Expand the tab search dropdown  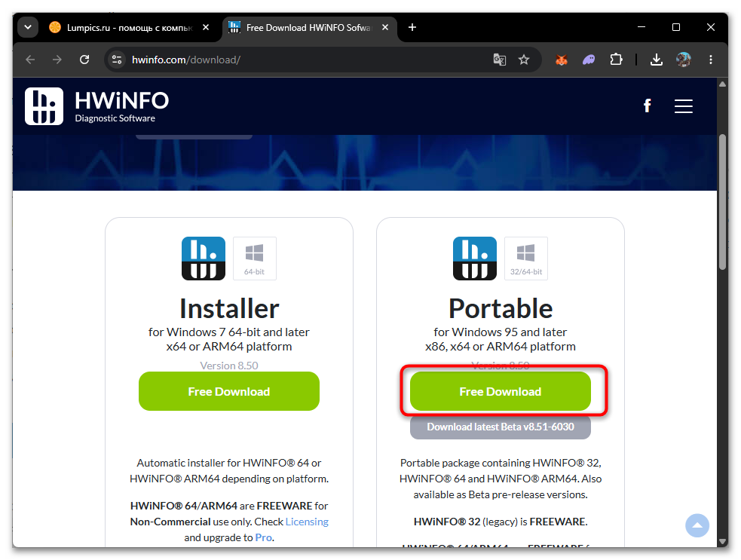pos(28,27)
